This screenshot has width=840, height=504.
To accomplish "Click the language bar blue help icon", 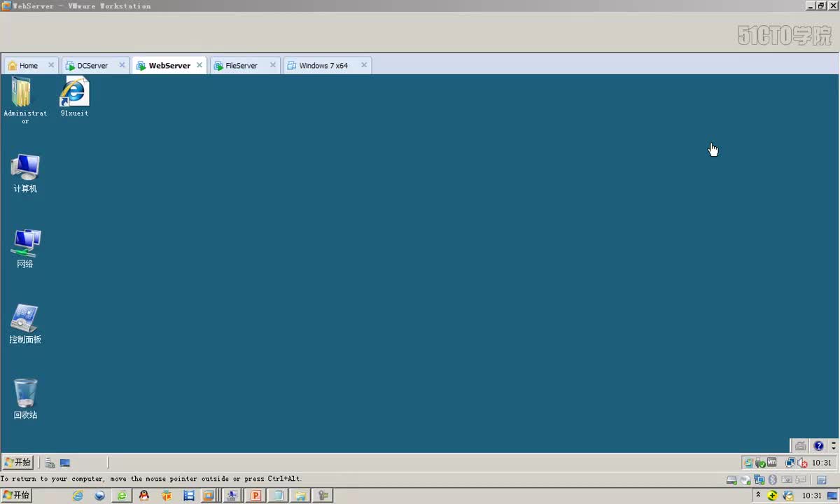I will (818, 446).
